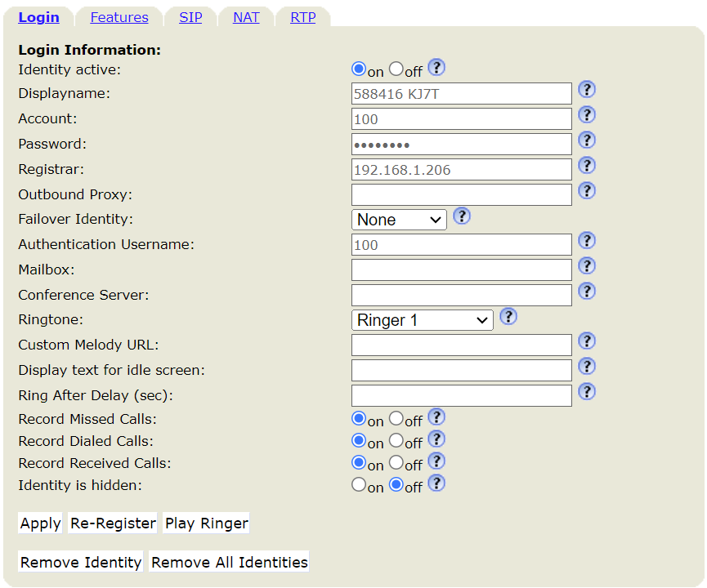The image size is (707, 588).
Task: Click help for Identity is hidden
Action: pyautogui.click(x=436, y=483)
